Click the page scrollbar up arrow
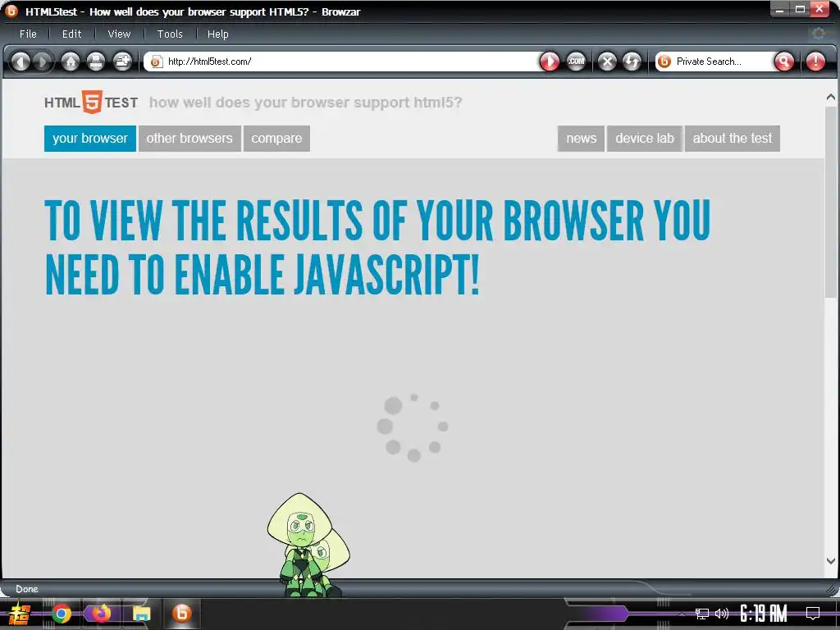 830,97
